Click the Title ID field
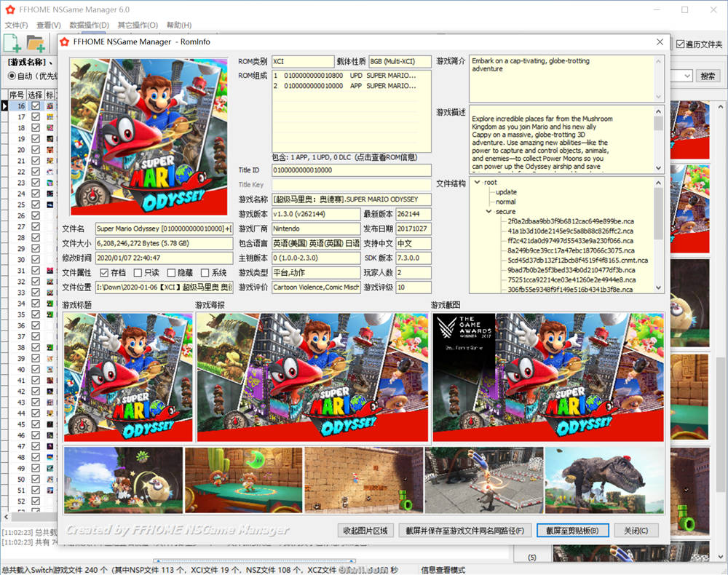Screen dimensions: 728x575 (352, 170)
